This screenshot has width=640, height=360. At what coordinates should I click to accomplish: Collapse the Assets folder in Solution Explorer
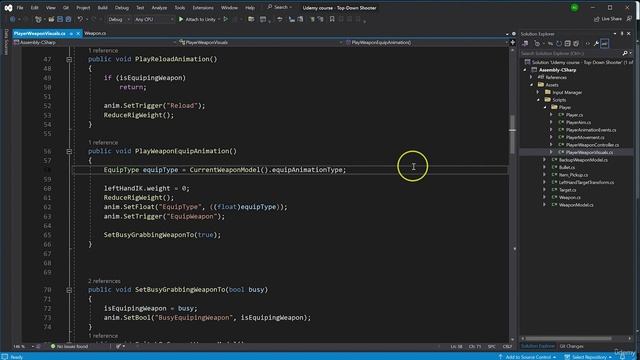click(532, 85)
